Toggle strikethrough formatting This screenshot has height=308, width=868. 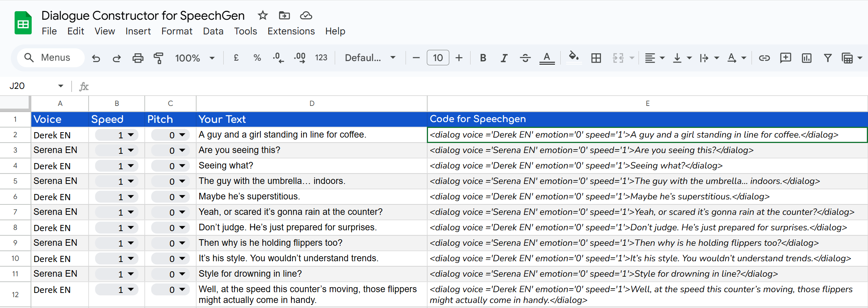coord(525,58)
